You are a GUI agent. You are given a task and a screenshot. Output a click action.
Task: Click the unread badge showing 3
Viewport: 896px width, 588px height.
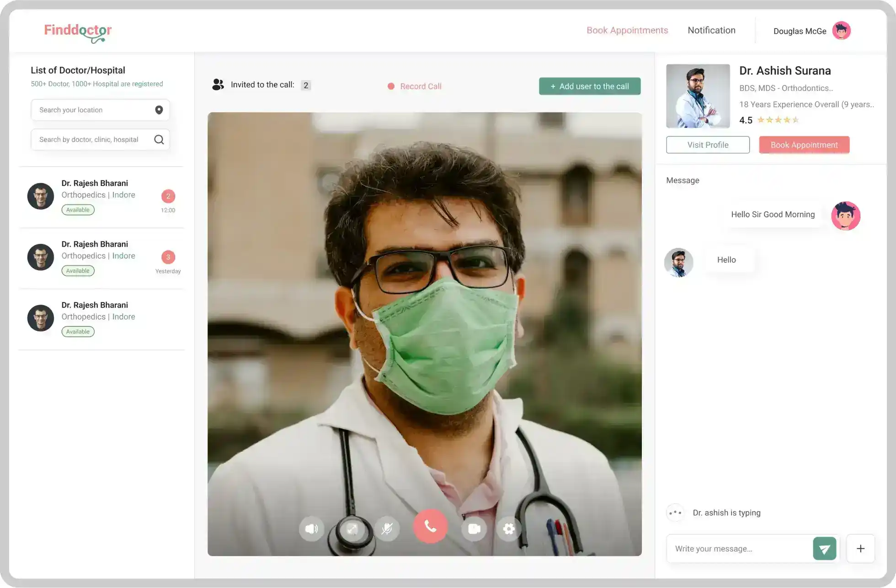tap(168, 257)
